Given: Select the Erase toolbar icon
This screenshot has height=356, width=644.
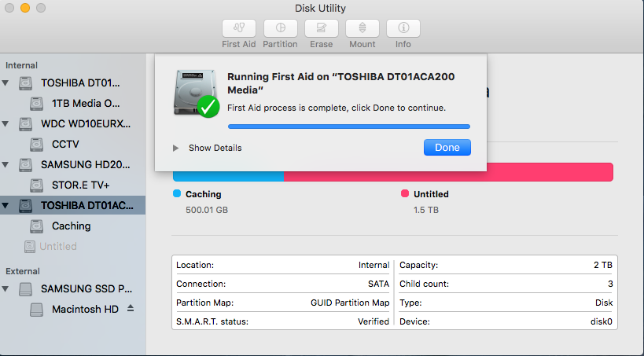Looking at the screenshot, I should point(321,28).
